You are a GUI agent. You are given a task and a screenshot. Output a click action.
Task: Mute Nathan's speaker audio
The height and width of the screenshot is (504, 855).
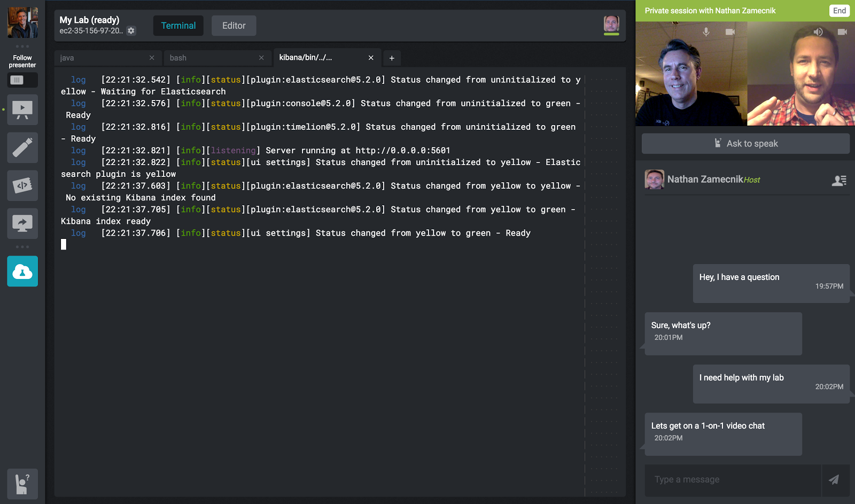click(x=818, y=32)
